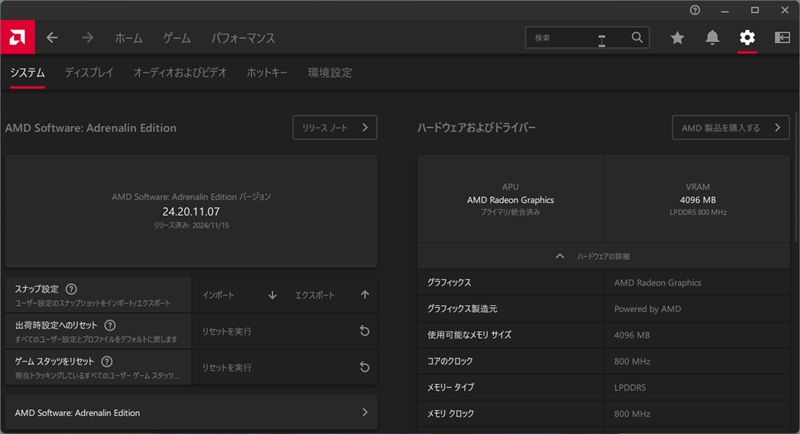Click the AMD logo icon
Image resolution: width=800 pixels, height=434 pixels.
coord(17,37)
